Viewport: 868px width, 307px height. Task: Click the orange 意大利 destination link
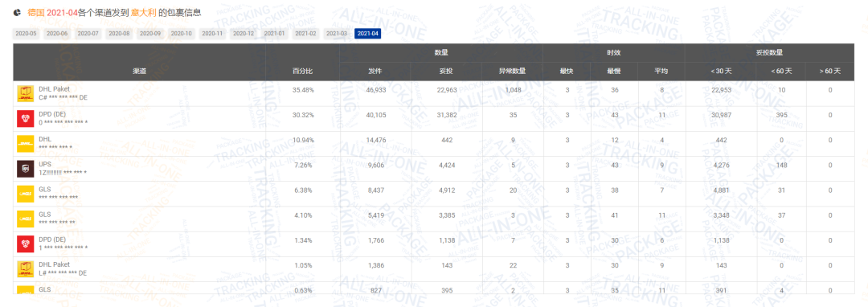(x=143, y=11)
